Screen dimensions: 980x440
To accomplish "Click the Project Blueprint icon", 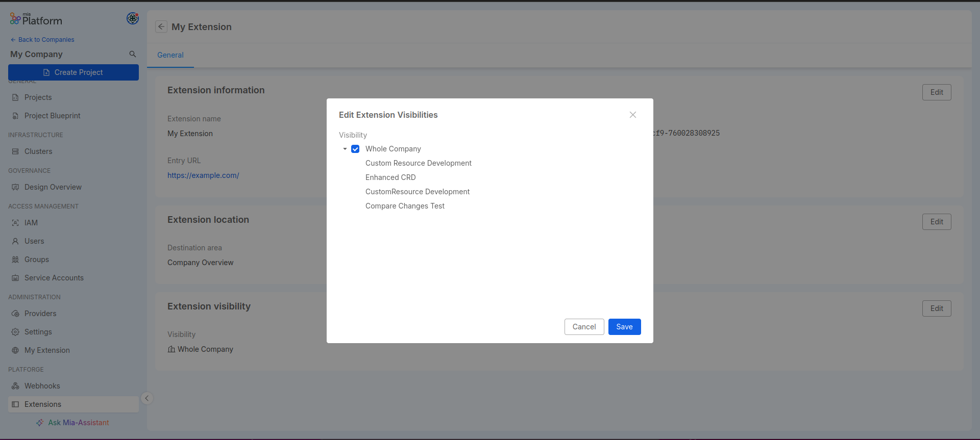I will pos(15,116).
